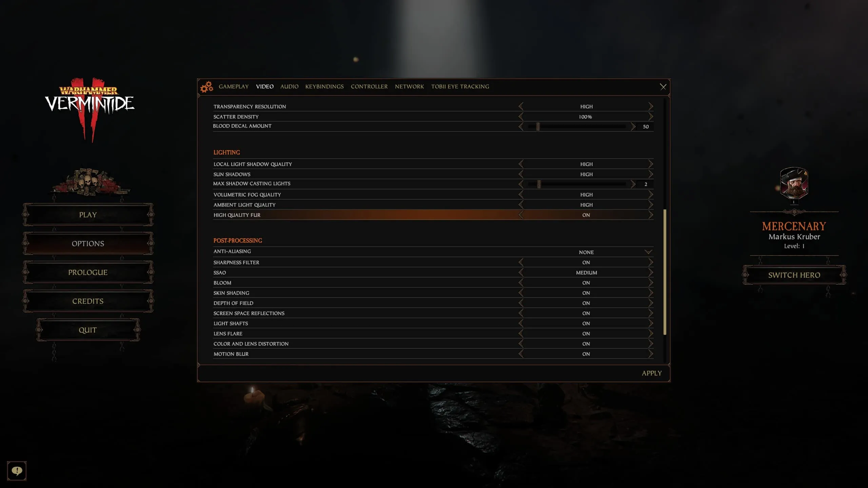Screen dimensions: 868x488
Task: Click the feedback speech bubble icon
Action: (17, 471)
